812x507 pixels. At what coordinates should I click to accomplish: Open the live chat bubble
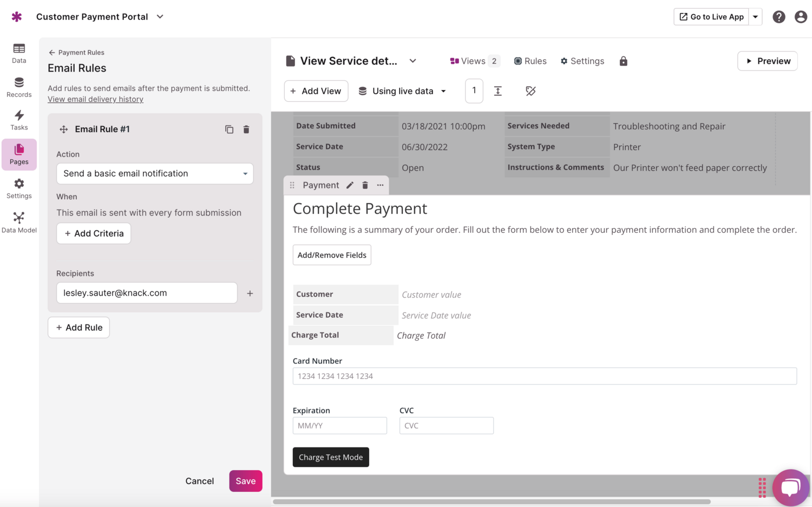pos(790,487)
